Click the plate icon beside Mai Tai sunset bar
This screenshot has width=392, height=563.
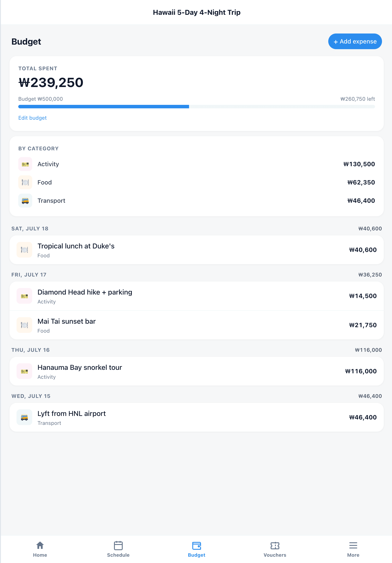[24, 325]
